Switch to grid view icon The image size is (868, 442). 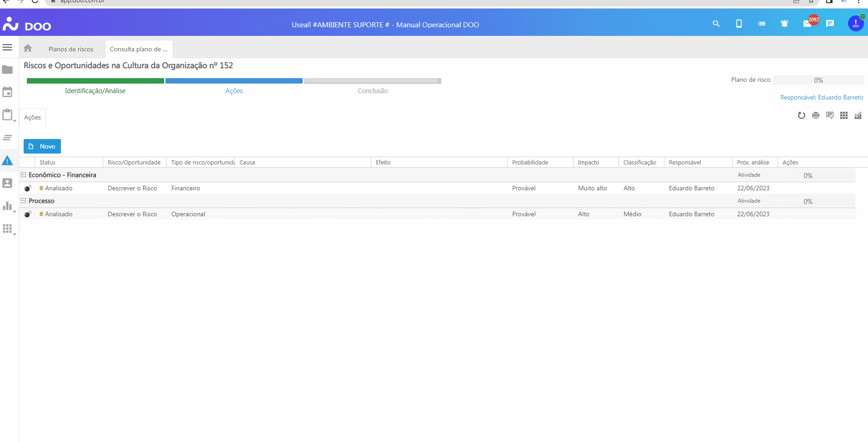point(844,115)
